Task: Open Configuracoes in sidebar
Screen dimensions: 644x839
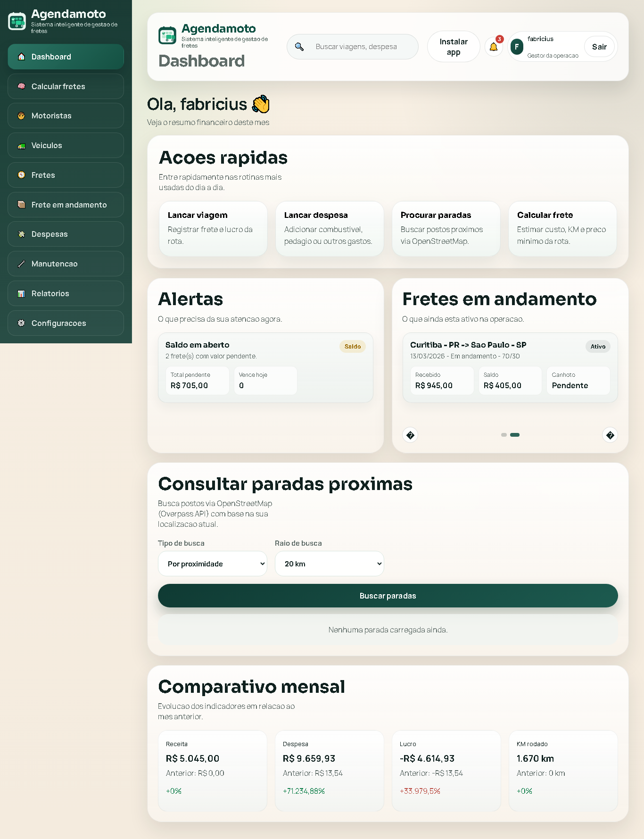Action: (x=66, y=323)
